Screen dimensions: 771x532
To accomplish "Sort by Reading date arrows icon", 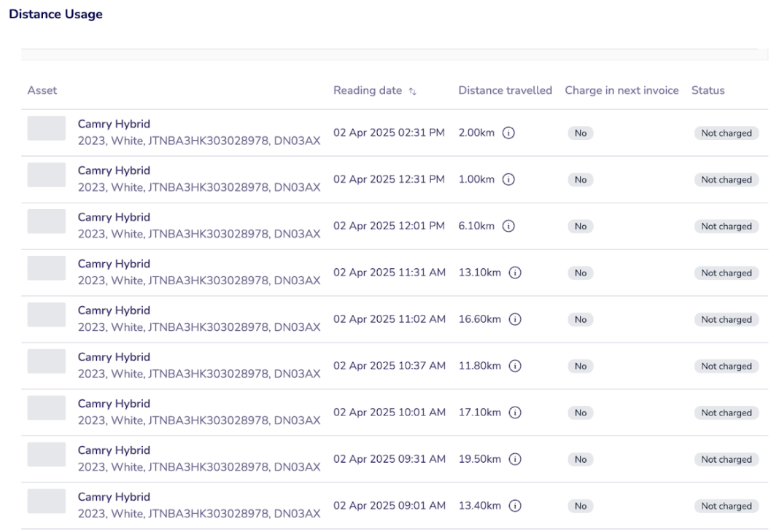I will click(x=413, y=91).
